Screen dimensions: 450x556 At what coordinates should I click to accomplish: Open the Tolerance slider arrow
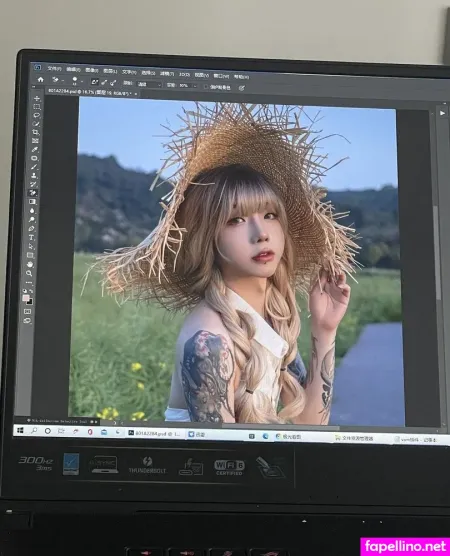(x=195, y=86)
